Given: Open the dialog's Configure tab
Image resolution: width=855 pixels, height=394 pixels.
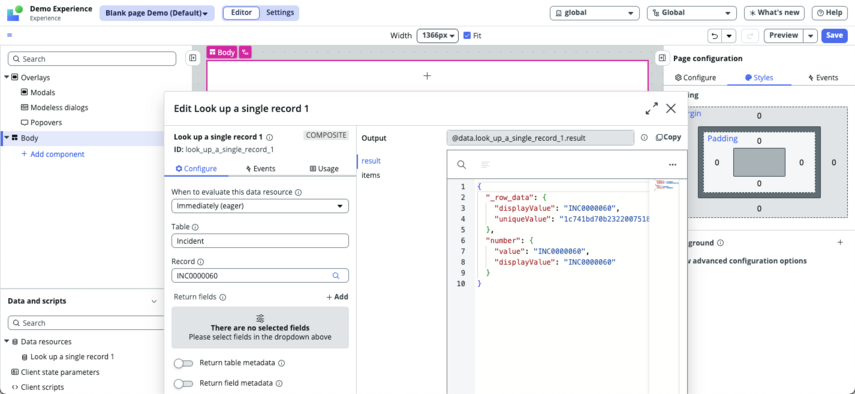Looking at the screenshot, I should click(196, 168).
